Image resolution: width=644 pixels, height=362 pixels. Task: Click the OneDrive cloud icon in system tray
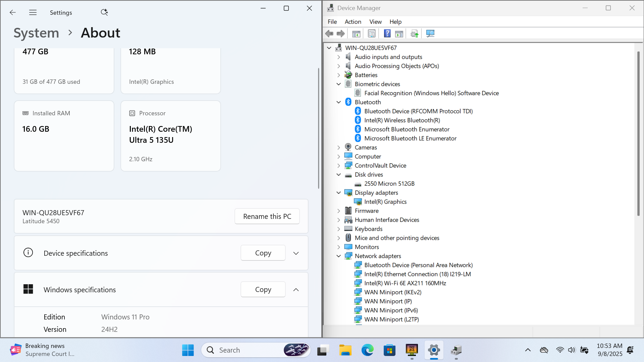pos(544,350)
